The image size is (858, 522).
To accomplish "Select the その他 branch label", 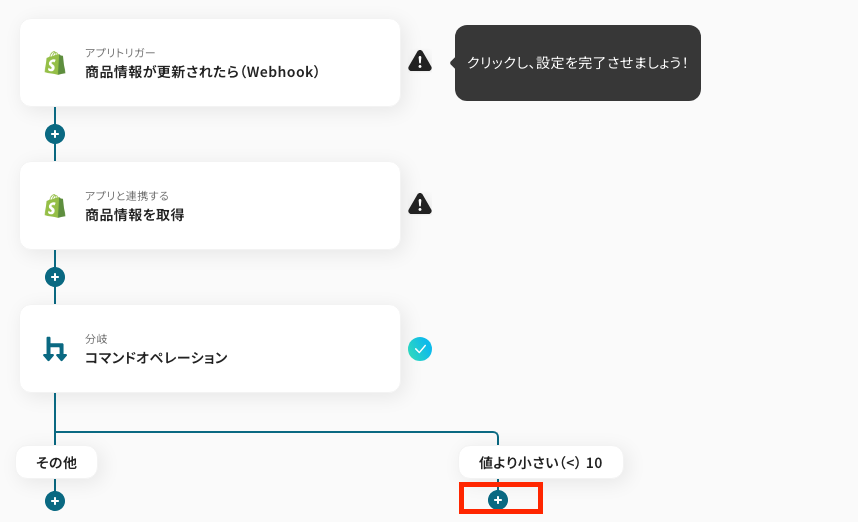I will tap(56, 462).
